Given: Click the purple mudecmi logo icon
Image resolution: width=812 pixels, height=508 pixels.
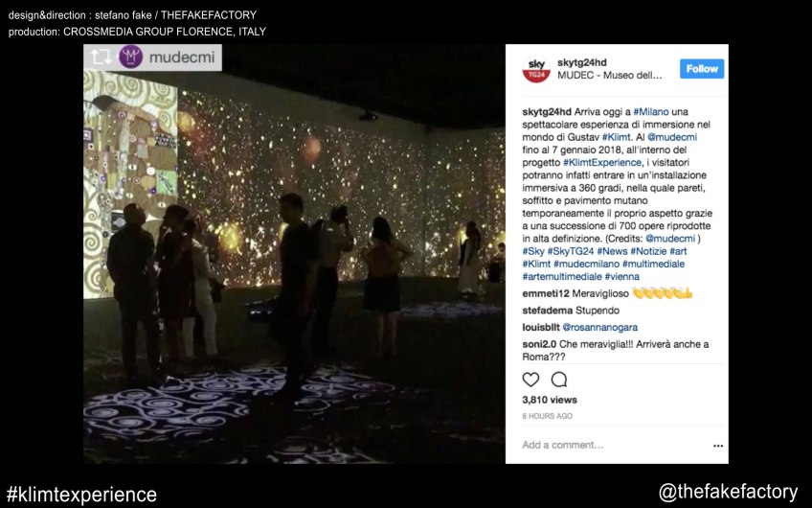Looking at the screenshot, I should coord(130,57).
